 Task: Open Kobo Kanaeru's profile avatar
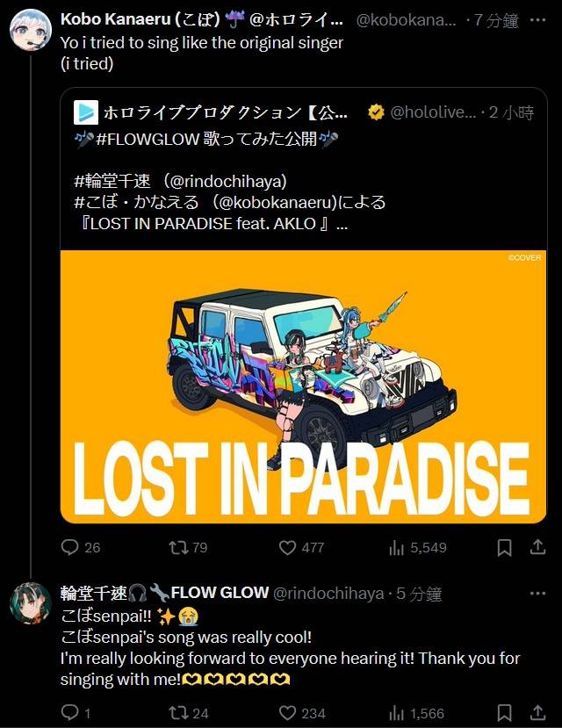coord(31,29)
